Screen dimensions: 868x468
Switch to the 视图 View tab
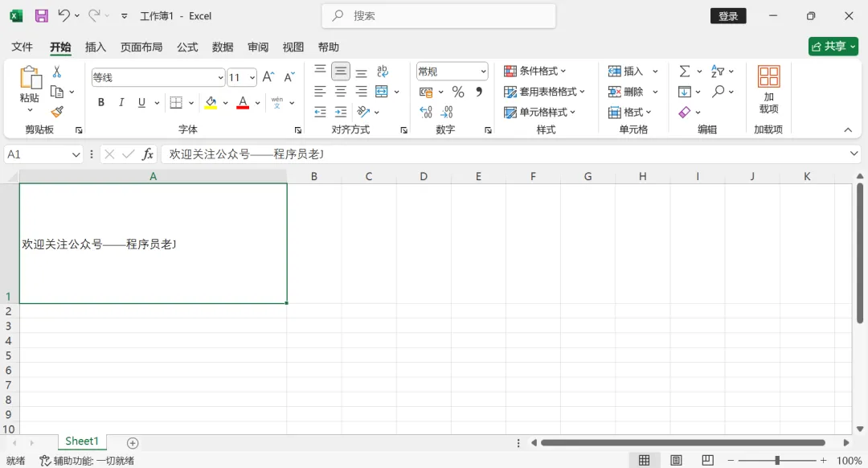[293, 47]
